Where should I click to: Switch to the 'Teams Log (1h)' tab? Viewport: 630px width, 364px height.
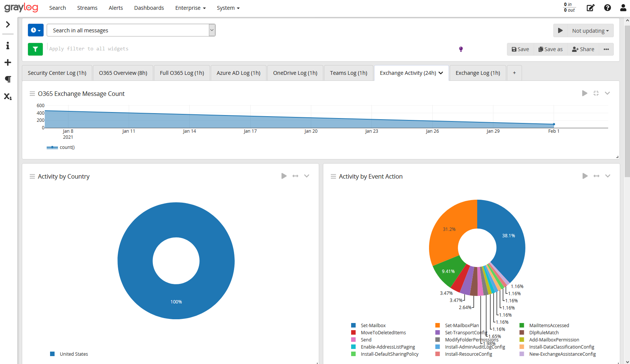point(348,73)
